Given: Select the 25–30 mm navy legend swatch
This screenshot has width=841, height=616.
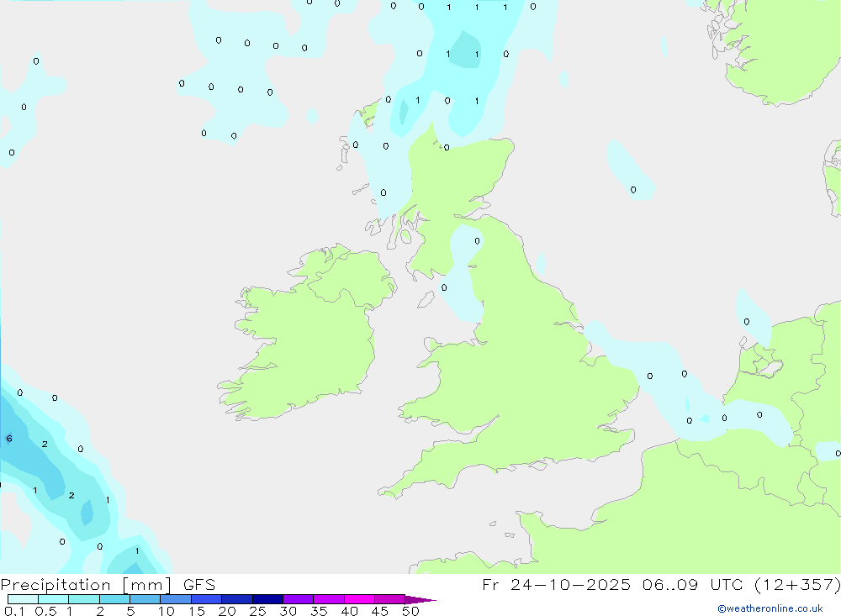Looking at the screenshot, I should click(267, 599).
